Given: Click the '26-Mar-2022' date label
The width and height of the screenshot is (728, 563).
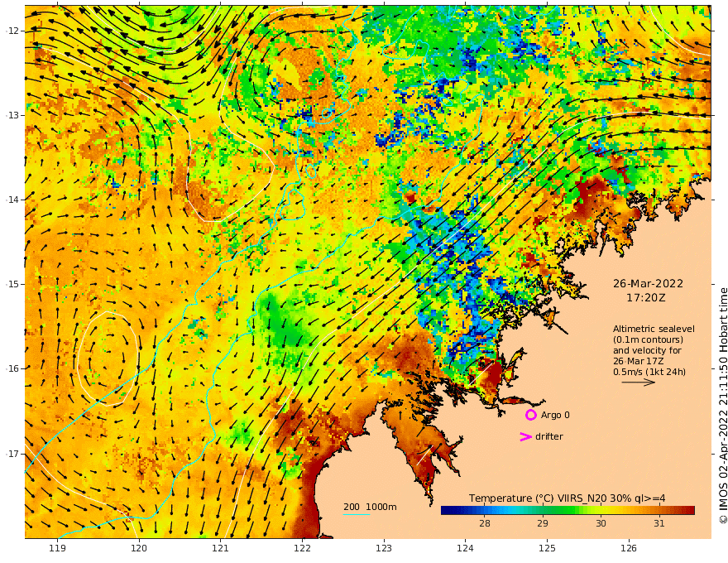Looking at the screenshot, I should (x=648, y=283).
